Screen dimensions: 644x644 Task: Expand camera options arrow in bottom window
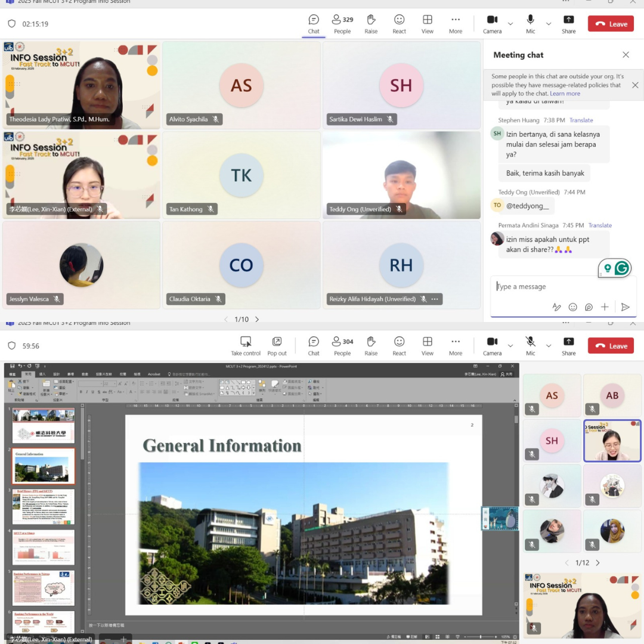510,345
